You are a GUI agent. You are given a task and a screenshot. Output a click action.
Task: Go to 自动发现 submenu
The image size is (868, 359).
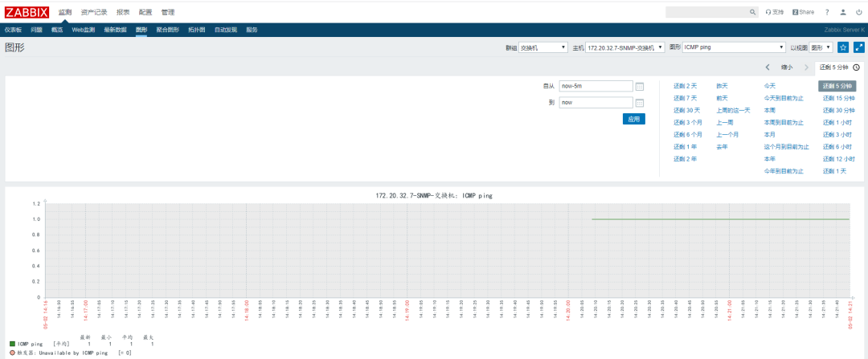click(226, 30)
